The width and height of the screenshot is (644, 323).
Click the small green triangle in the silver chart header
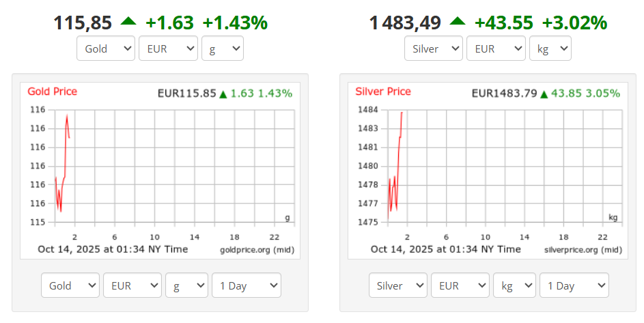click(x=544, y=94)
